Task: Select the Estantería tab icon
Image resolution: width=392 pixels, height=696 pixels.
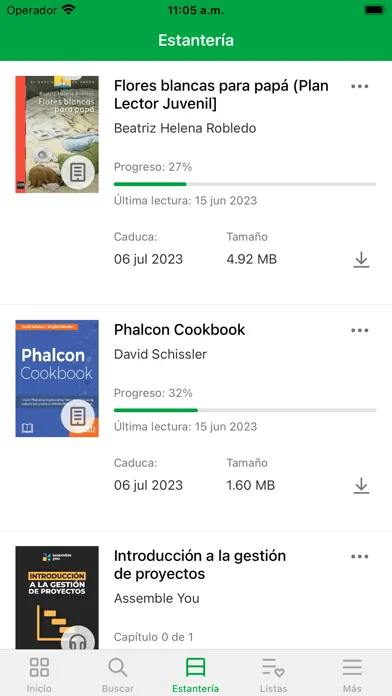Action: tap(195, 668)
